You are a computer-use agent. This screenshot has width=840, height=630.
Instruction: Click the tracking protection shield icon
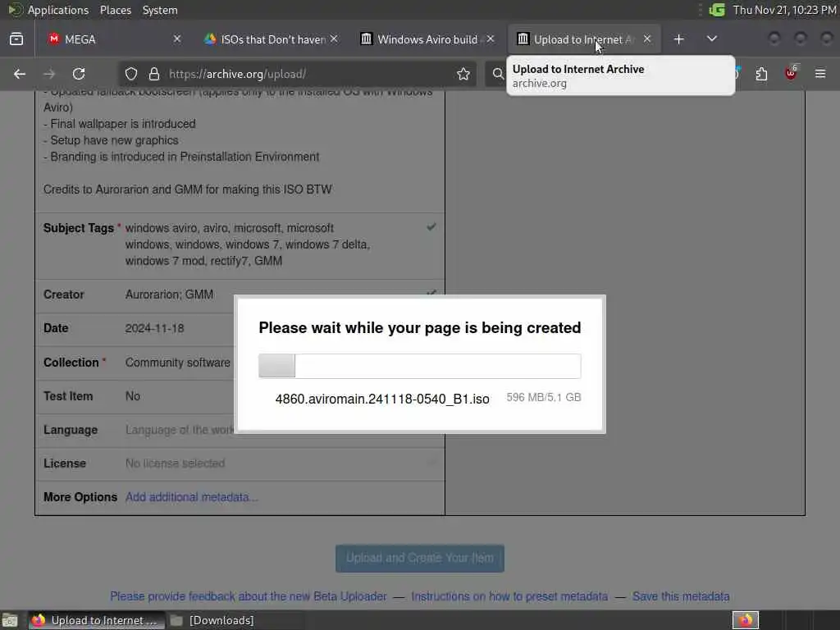pyautogui.click(x=131, y=74)
